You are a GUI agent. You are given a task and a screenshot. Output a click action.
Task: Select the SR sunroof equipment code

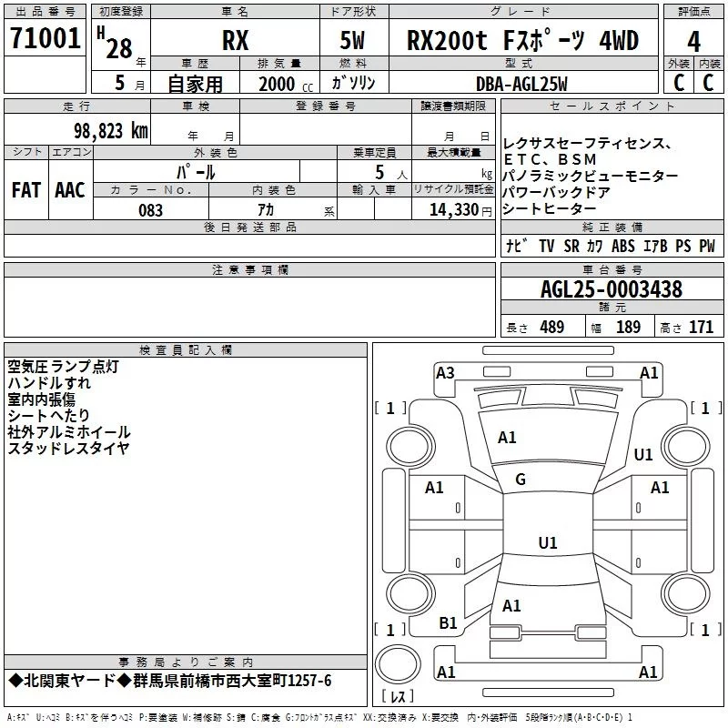click(571, 246)
